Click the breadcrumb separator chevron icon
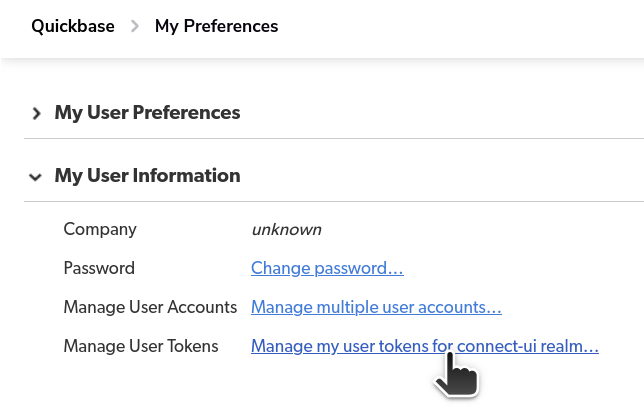Viewport: 644px width, 414px height. tap(135, 26)
